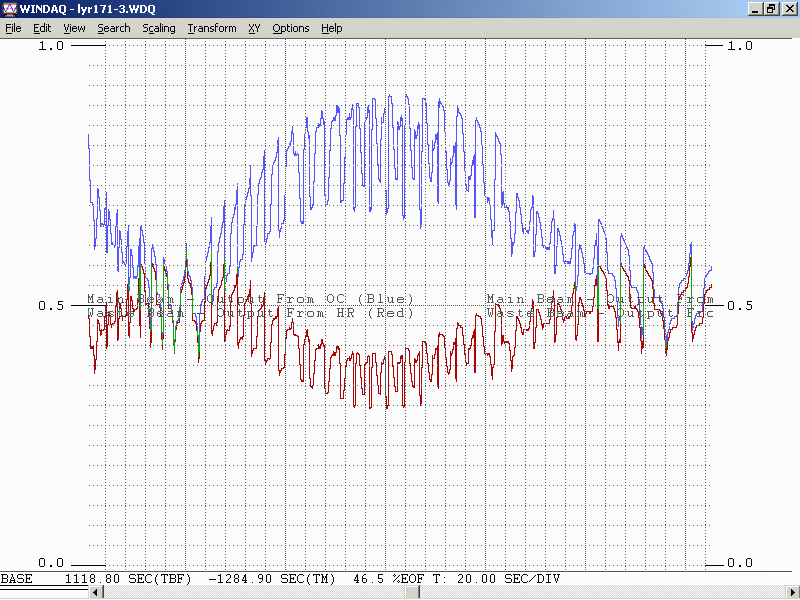Open the File menu

[13, 28]
